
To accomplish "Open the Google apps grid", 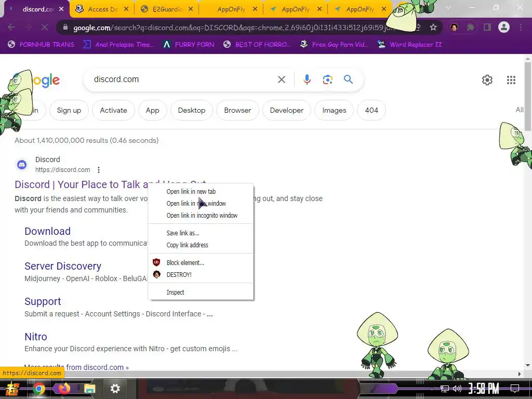I will coord(511,79).
